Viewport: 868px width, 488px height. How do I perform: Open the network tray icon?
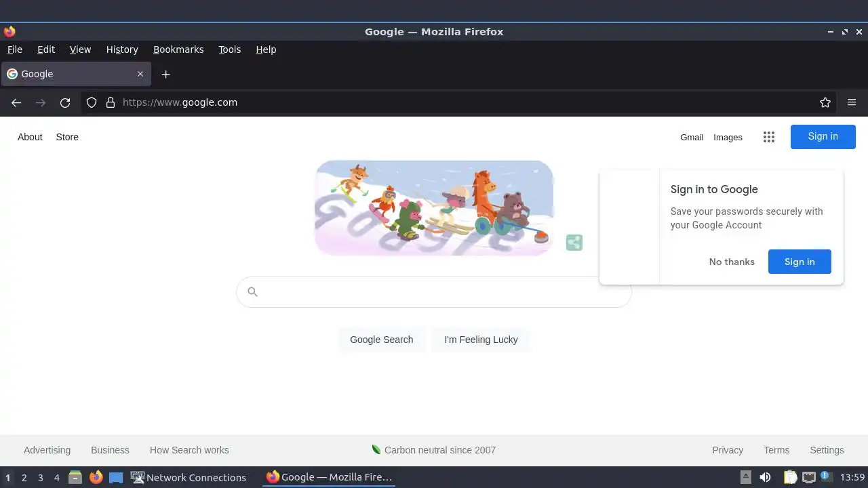coord(808,478)
